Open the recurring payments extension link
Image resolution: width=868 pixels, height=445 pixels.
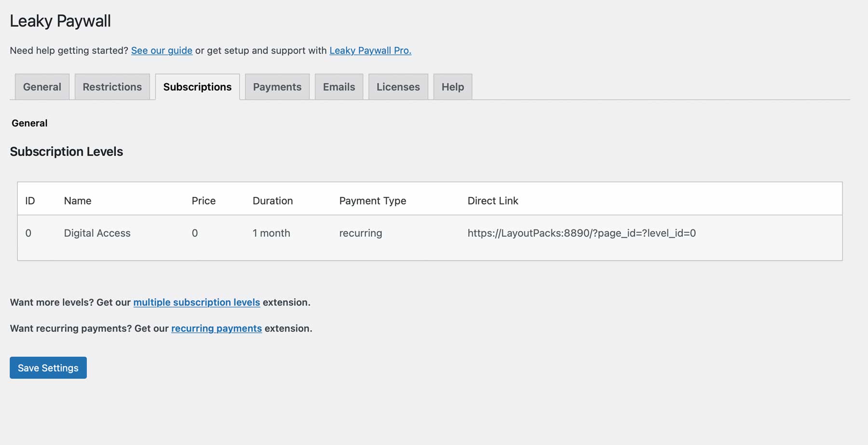click(x=216, y=328)
